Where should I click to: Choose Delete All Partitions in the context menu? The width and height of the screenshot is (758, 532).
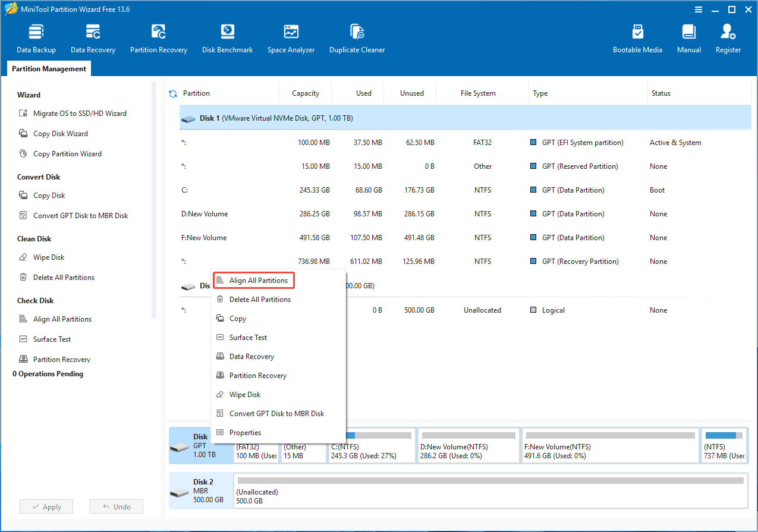278,300
